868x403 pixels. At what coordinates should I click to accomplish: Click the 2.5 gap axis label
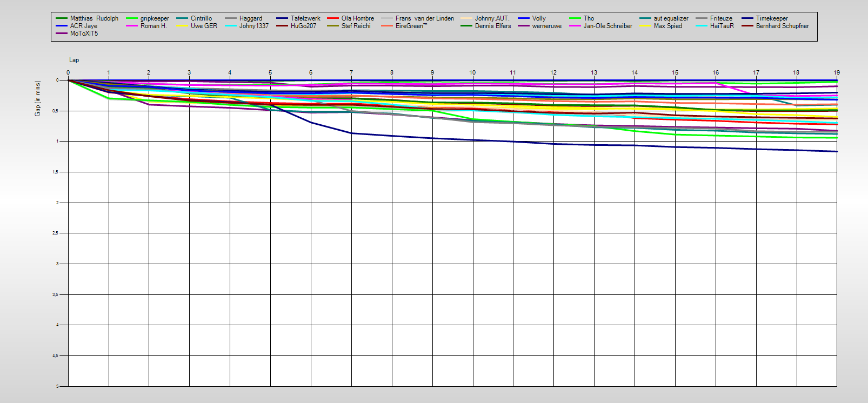[x=56, y=233]
